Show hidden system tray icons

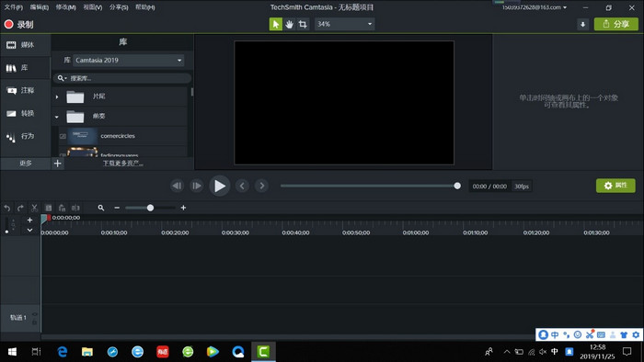click(507, 352)
